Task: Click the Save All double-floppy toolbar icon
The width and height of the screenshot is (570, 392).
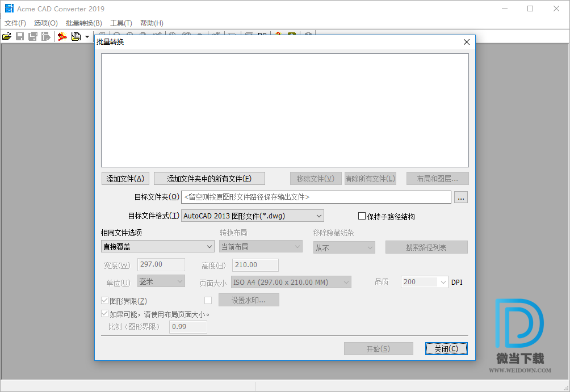Action: click(33, 36)
